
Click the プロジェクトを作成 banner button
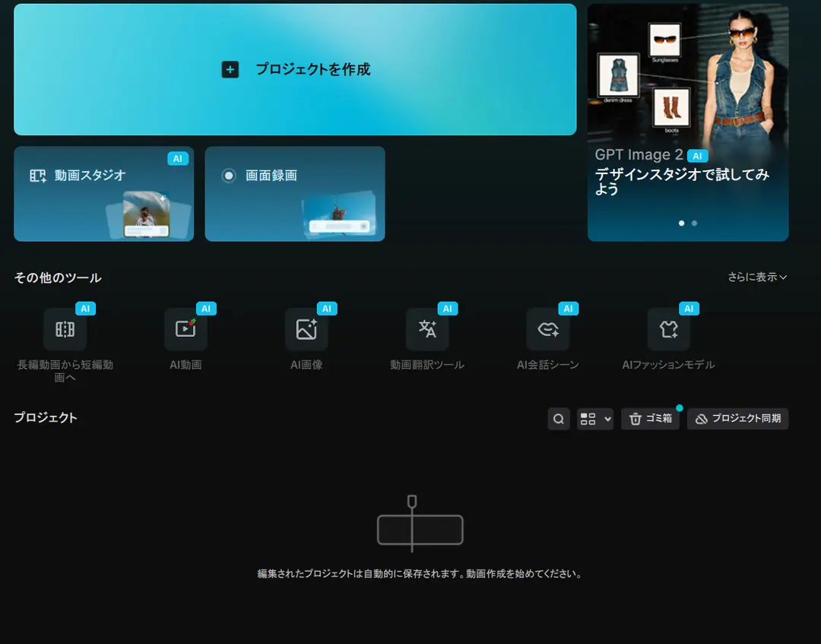[295, 69]
